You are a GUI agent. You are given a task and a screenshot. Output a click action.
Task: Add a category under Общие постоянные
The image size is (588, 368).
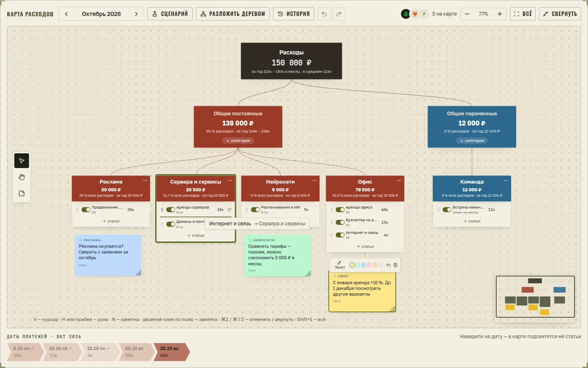238,141
